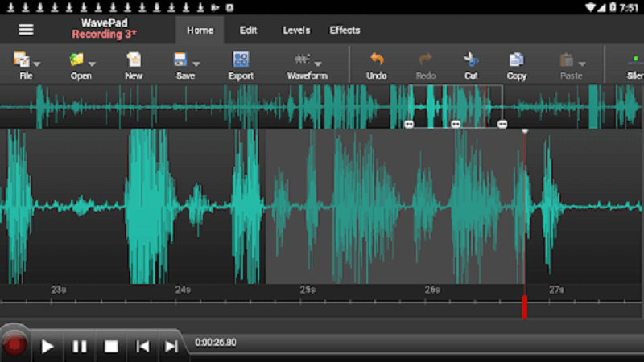
Task: Jump to the end of recording
Action: click(171, 347)
